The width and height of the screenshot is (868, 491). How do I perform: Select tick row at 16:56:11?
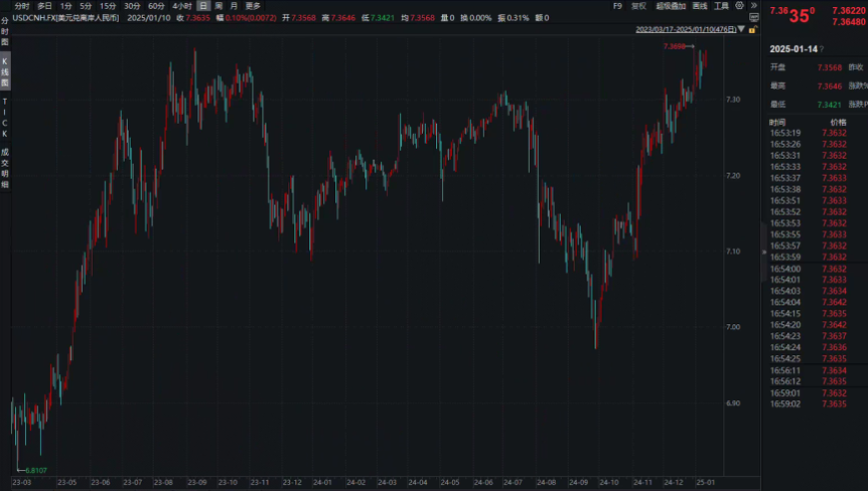pos(815,370)
